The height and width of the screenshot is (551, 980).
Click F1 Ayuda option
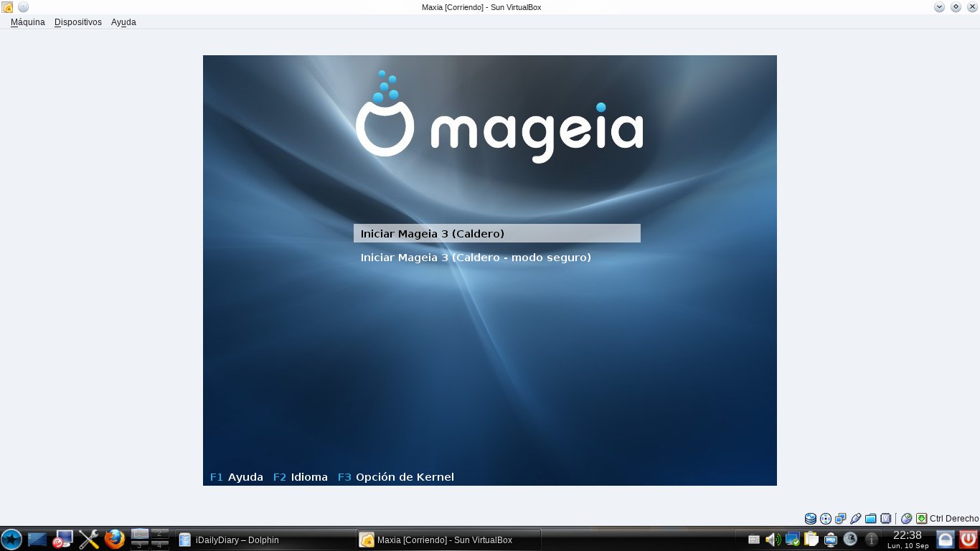point(237,477)
